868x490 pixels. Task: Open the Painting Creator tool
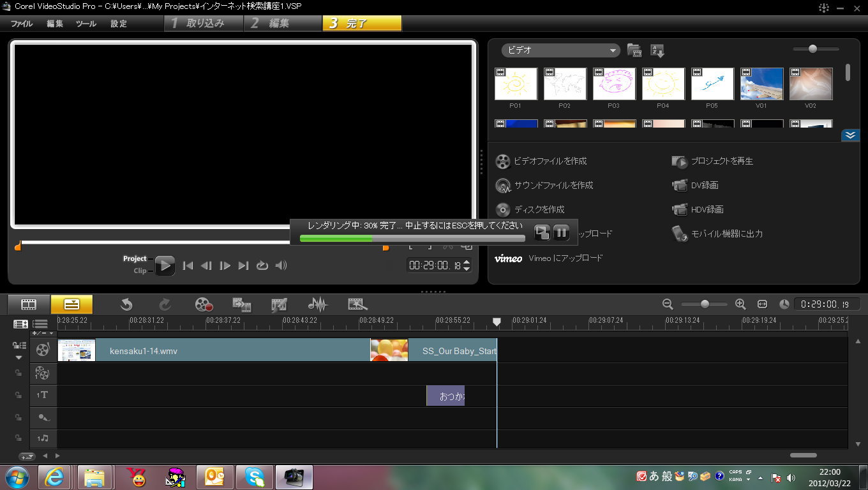coord(280,304)
